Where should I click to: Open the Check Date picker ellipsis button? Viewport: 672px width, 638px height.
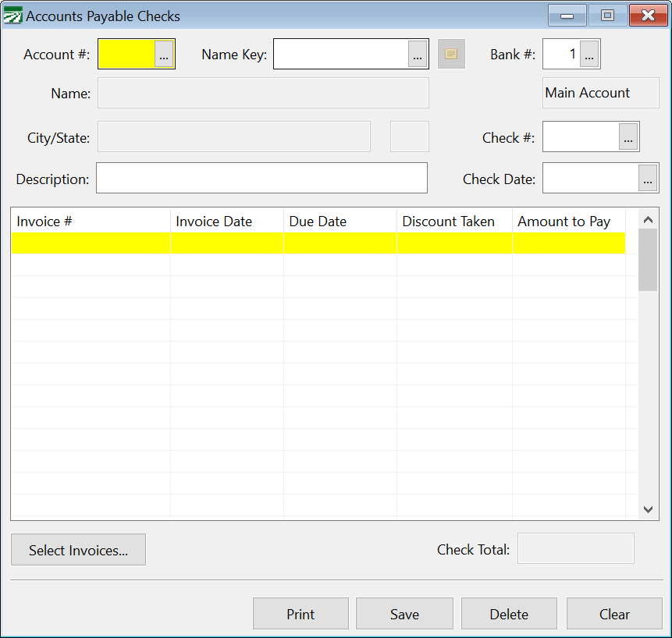[x=648, y=179]
